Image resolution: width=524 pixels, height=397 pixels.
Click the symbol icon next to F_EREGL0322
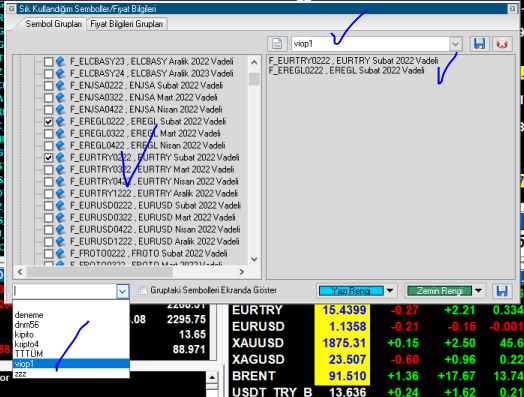click(x=60, y=134)
